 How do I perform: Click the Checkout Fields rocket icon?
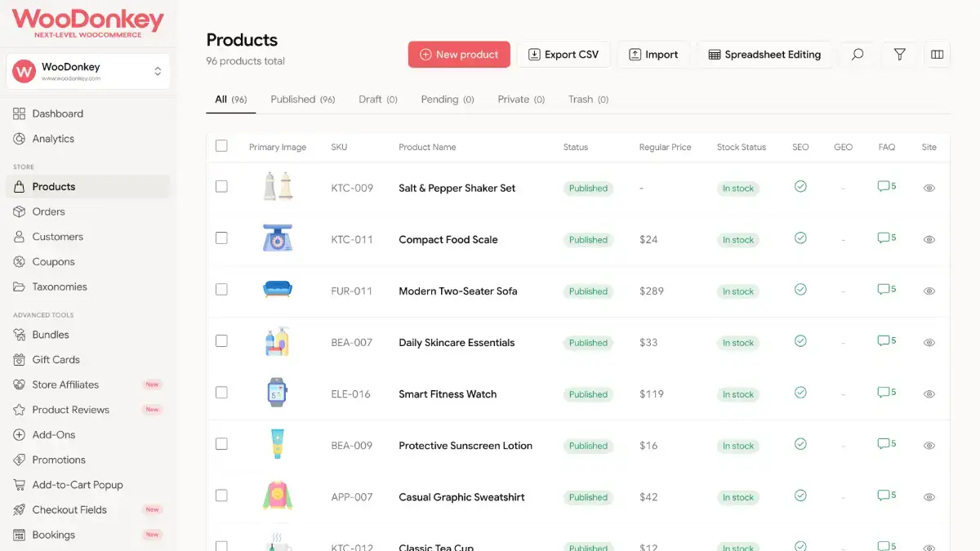tap(20, 510)
